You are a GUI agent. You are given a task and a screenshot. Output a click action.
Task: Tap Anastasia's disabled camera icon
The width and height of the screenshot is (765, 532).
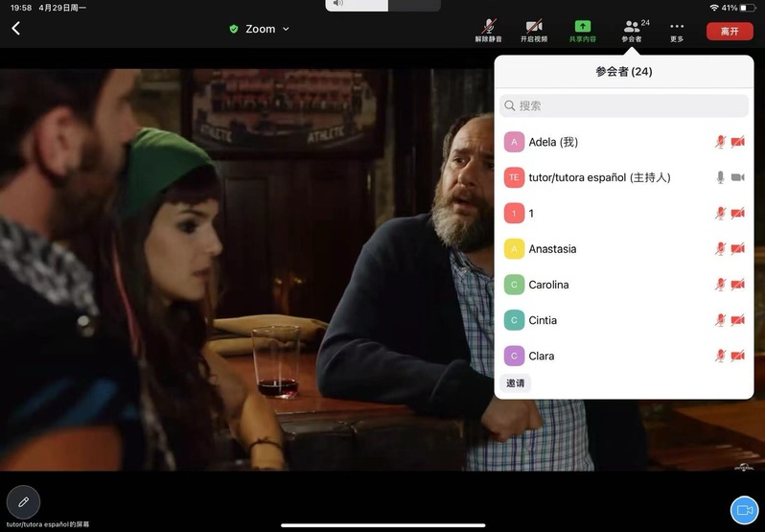tap(738, 248)
